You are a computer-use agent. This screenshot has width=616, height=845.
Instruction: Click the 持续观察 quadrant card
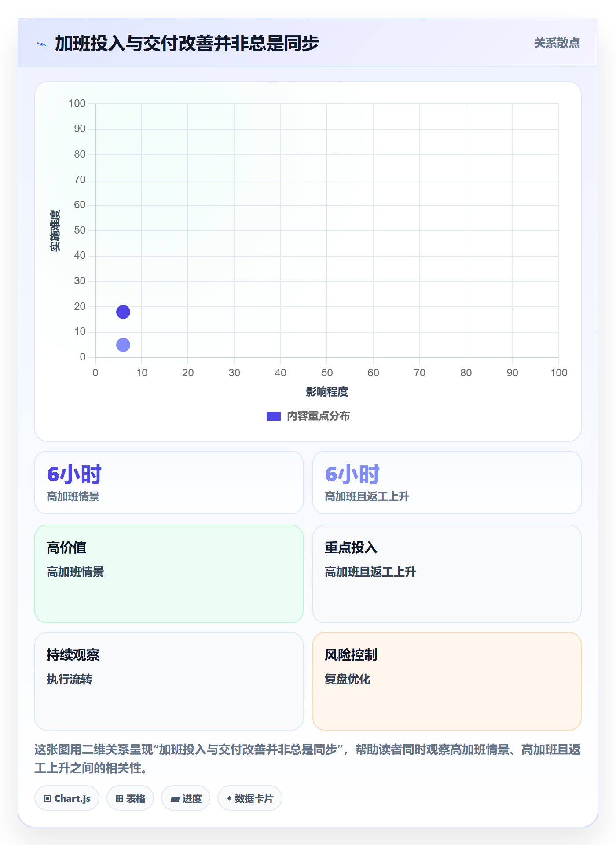[169, 681]
